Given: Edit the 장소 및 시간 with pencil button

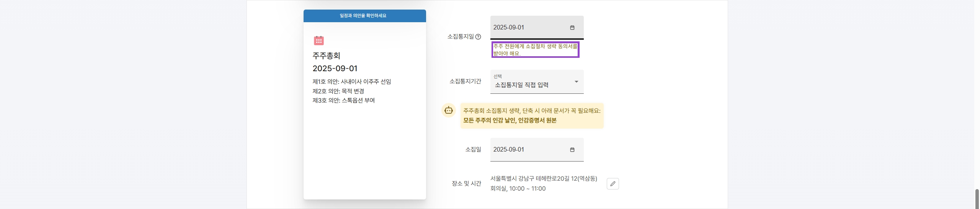Looking at the screenshot, I should click(x=613, y=184).
